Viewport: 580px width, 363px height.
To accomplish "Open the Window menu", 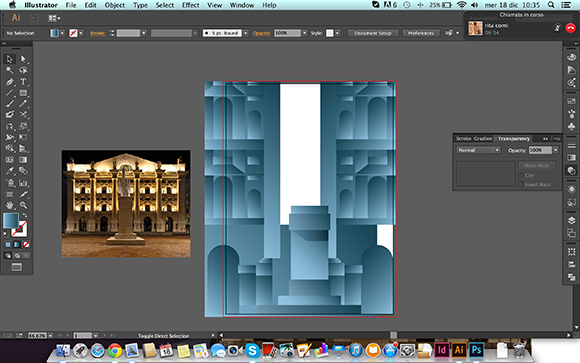I will coord(242,5).
